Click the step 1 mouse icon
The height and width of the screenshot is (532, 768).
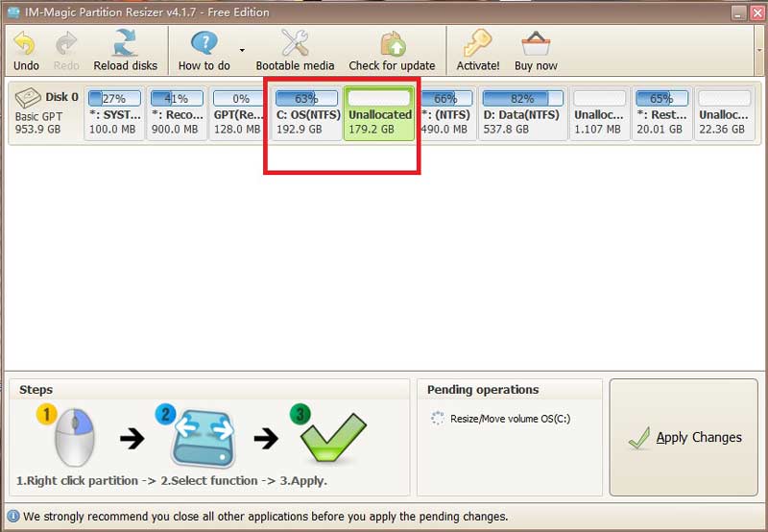[75, 437]
